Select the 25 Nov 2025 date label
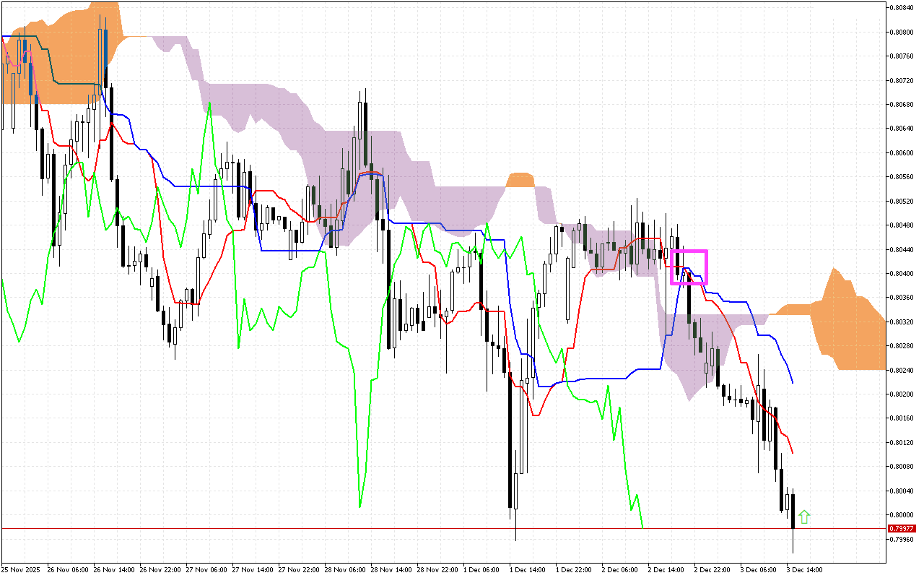 coord(22,569)
